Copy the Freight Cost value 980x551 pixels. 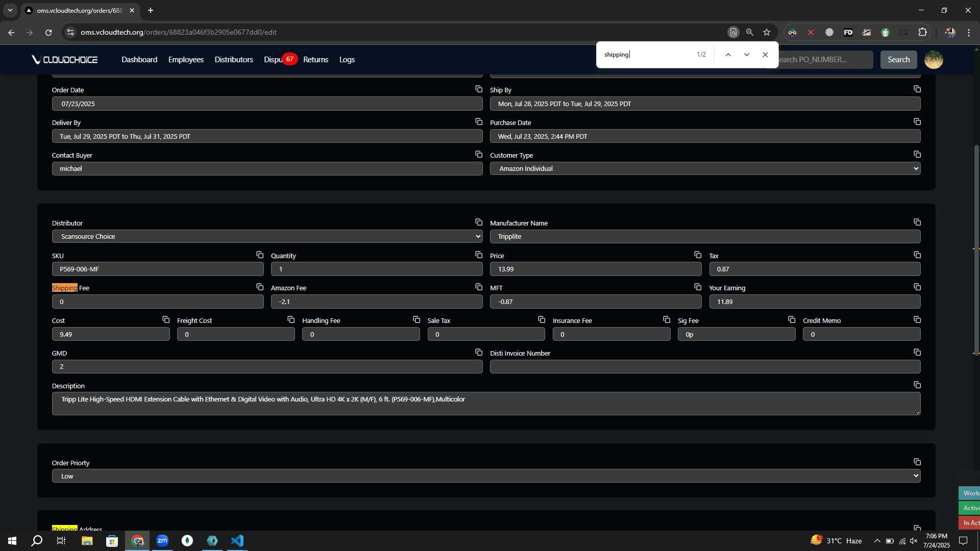tap(291, 320)
